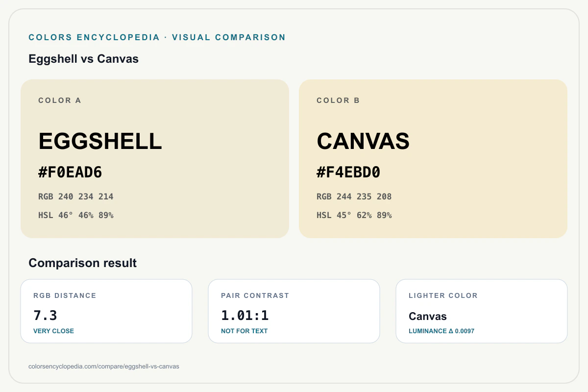Click the COLOR B label

coord(338,100)
